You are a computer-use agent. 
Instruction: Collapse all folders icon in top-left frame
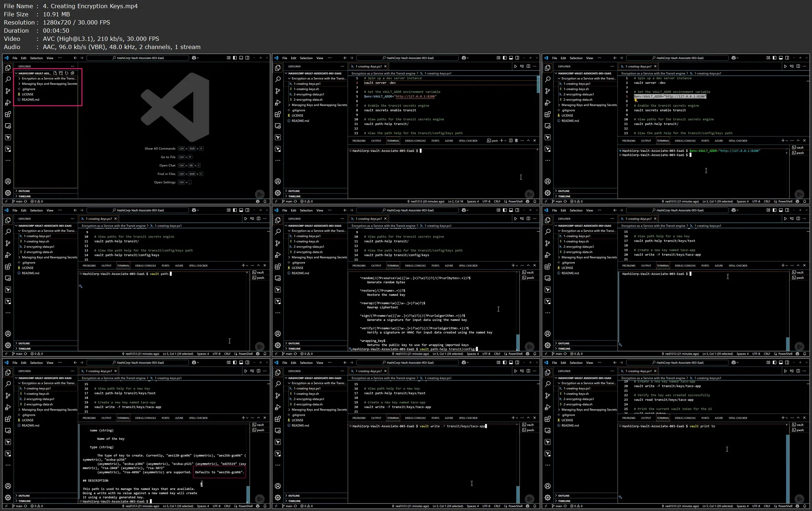pos(72,73)
